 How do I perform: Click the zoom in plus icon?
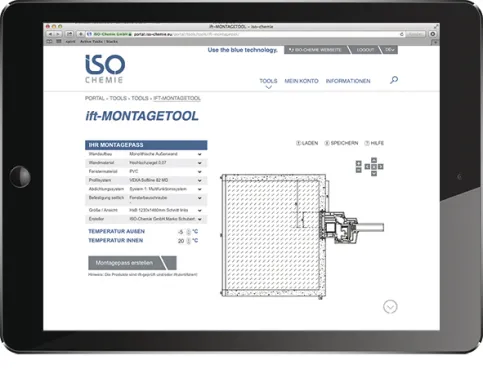[x=358, y=163]
